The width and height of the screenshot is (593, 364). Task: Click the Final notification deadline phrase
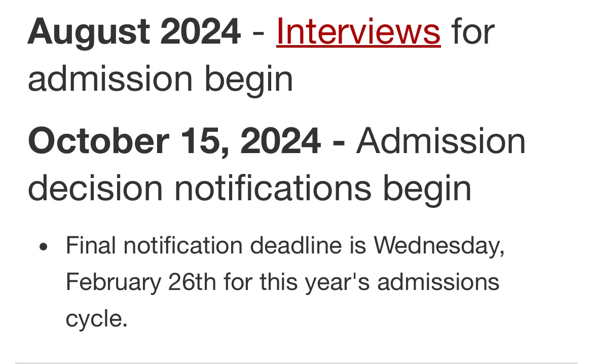click(x=204, y=245)
